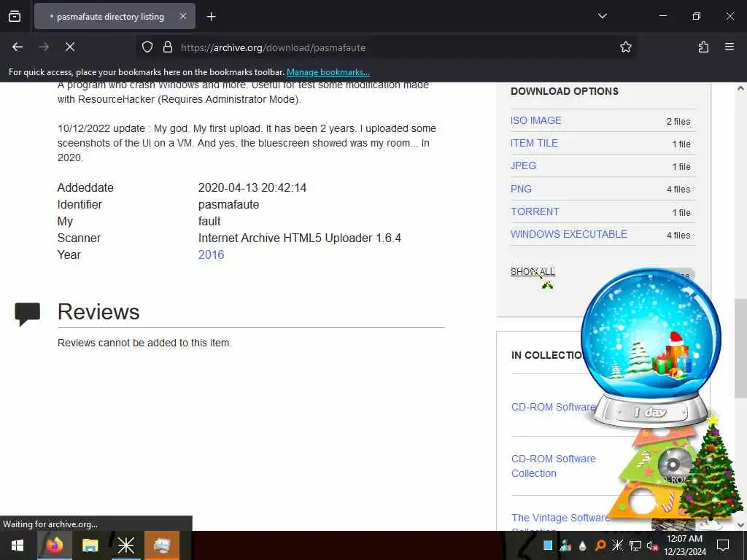Screen dimensions: 747x560
Task: Click the network connection tray icon
Action: click(x=635, y=545)
